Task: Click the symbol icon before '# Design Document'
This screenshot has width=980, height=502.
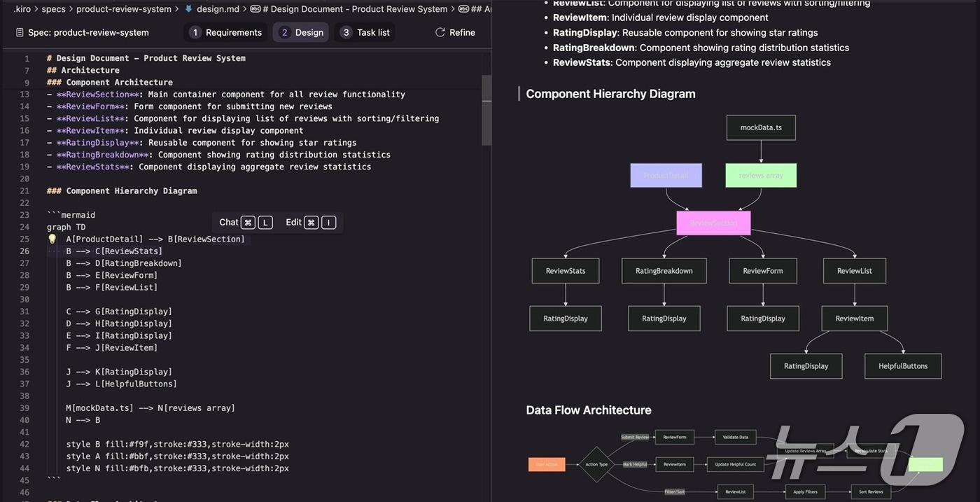Action: click(x=255, y=9)
